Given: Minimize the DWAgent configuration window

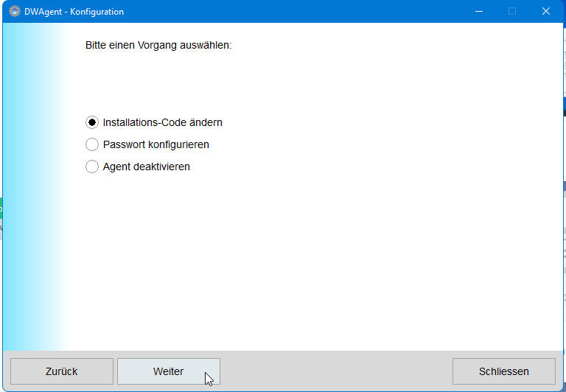Looking at the screenshot, I should point(479,12).
